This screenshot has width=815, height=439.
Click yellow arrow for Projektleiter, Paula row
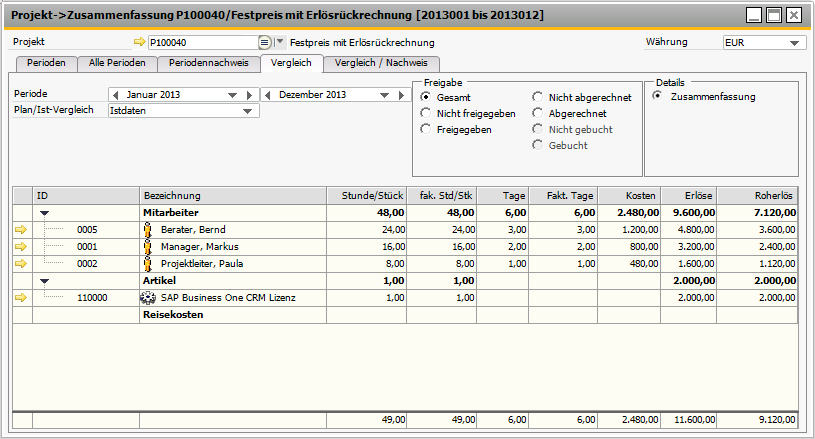coord(21,263)
